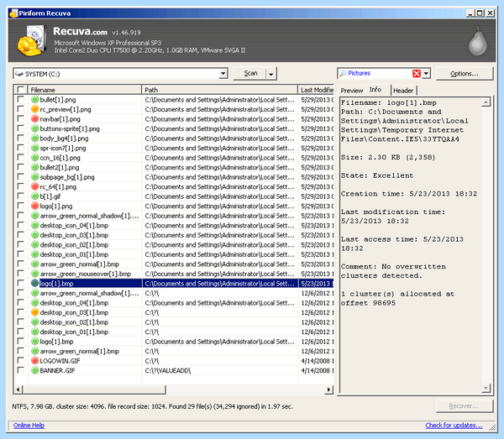Check the box for b[1].gif

point(21,196)
